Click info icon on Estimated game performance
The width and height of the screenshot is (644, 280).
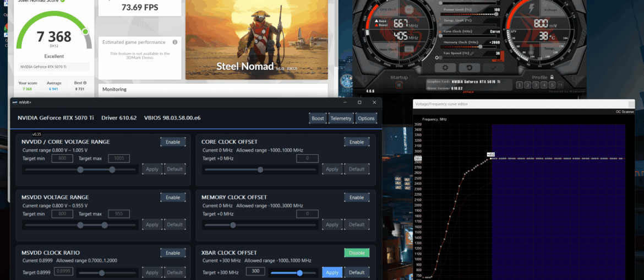(175, 42)
